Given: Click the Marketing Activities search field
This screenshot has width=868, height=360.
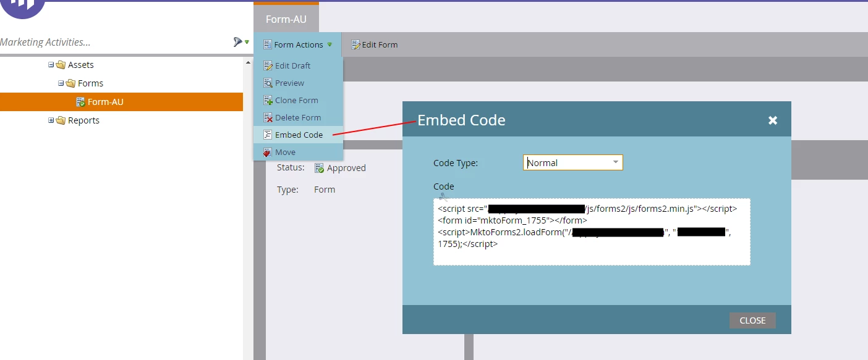Looking at the screenshot, I should click(x=114, y=42).
